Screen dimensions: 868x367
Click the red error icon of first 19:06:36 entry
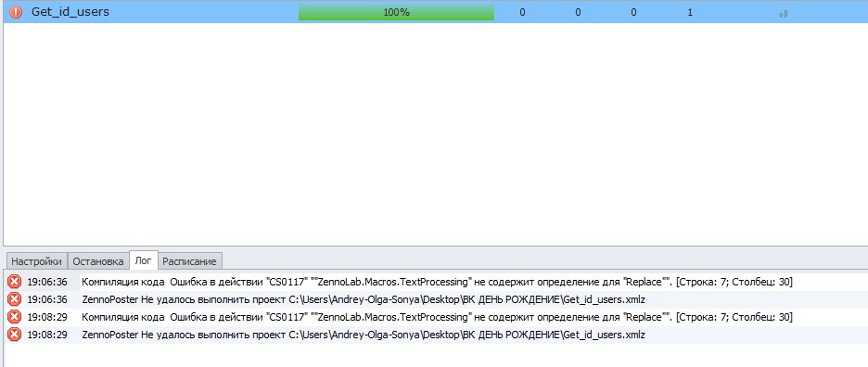click(x=14, y=282)
